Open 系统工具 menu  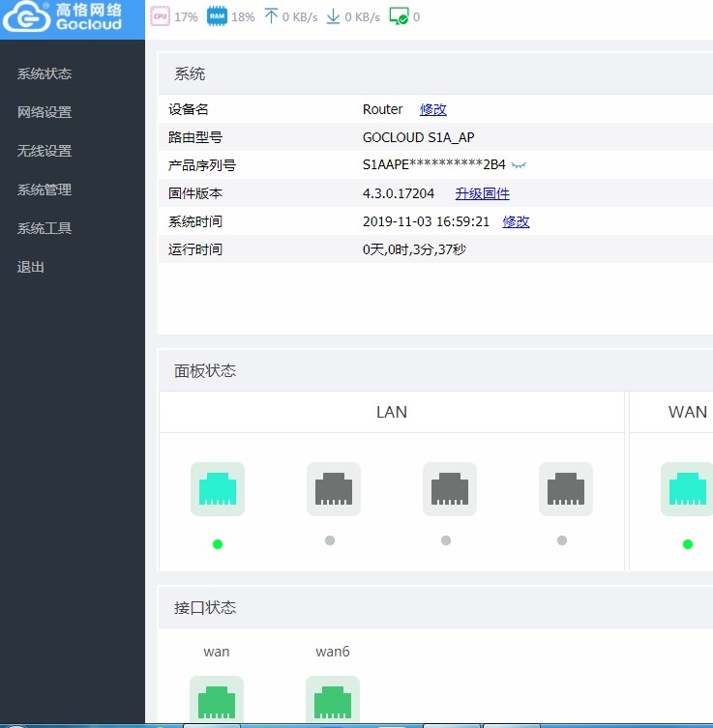(45, 228)
